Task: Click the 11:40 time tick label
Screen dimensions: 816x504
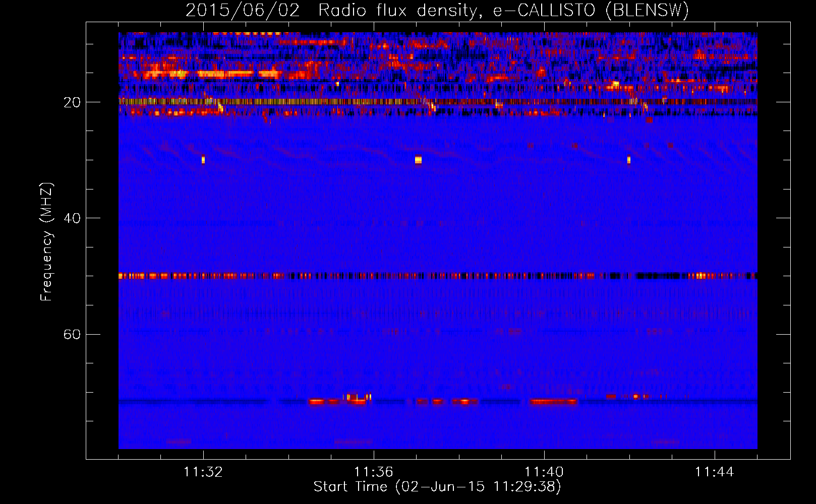Action: click(544, 472)
